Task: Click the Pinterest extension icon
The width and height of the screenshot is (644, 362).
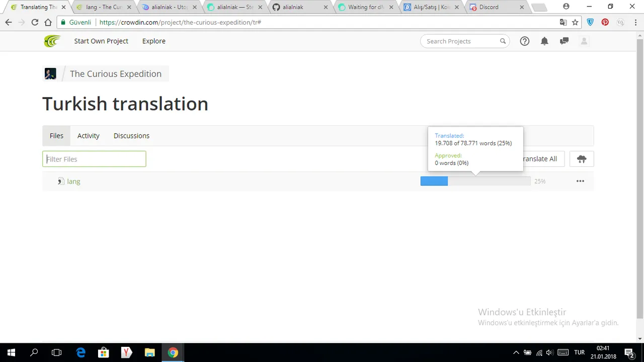Action: tap(605, 22)
